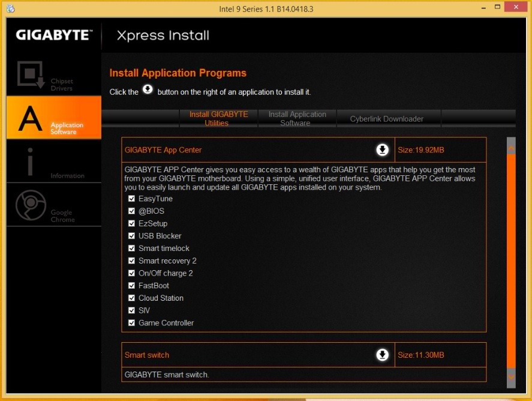Toggle the Cloud Station checkbox
Viewport: 532px width, 401px height.
pos(131,298)
